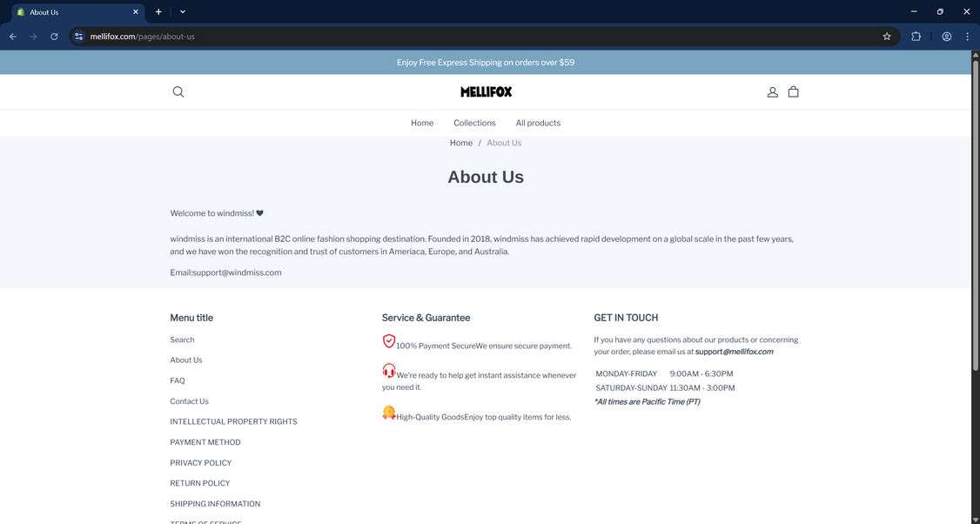980x524 pixels.
Task: Open Chrome profile avatar icon
Action: click(947, 37)
